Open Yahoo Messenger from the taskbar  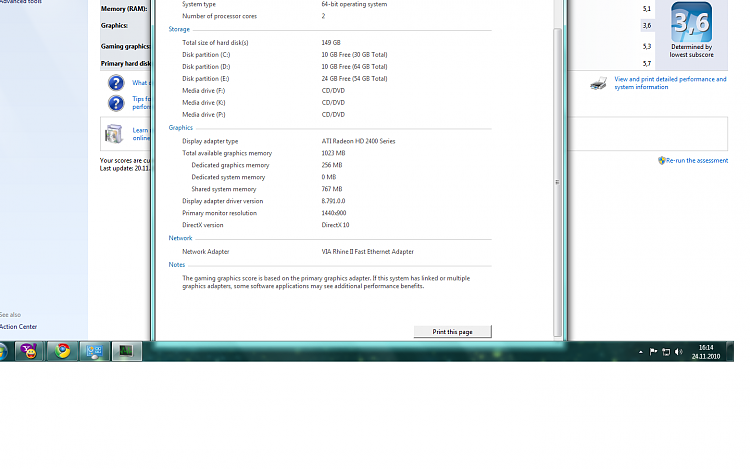pyautogui.click(x=30, y=351)
